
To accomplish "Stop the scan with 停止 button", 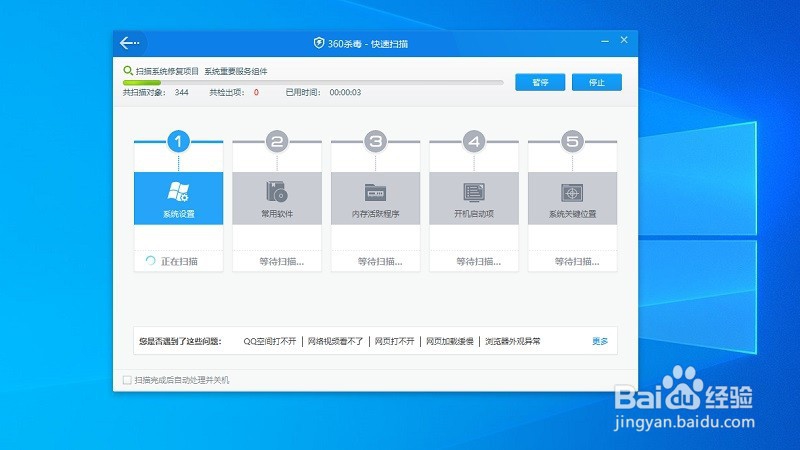I will pos(597,82).
